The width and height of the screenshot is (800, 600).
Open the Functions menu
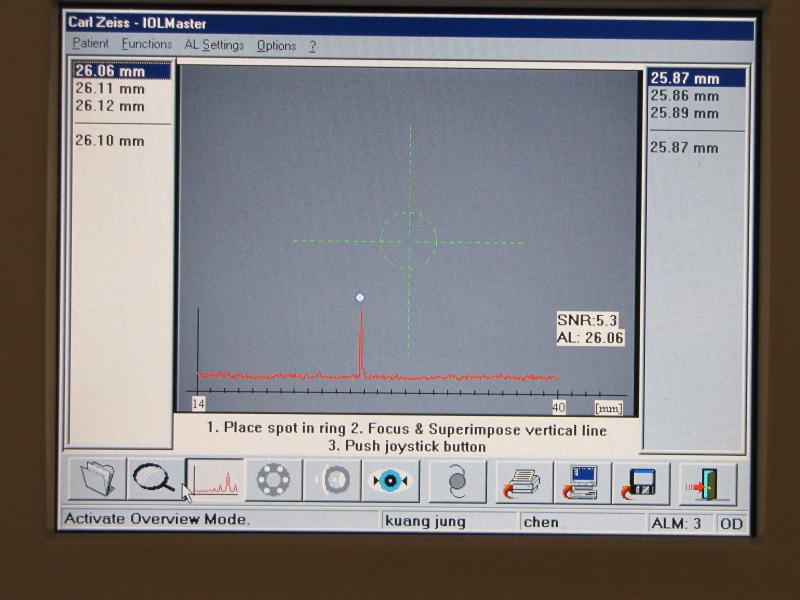147,45
